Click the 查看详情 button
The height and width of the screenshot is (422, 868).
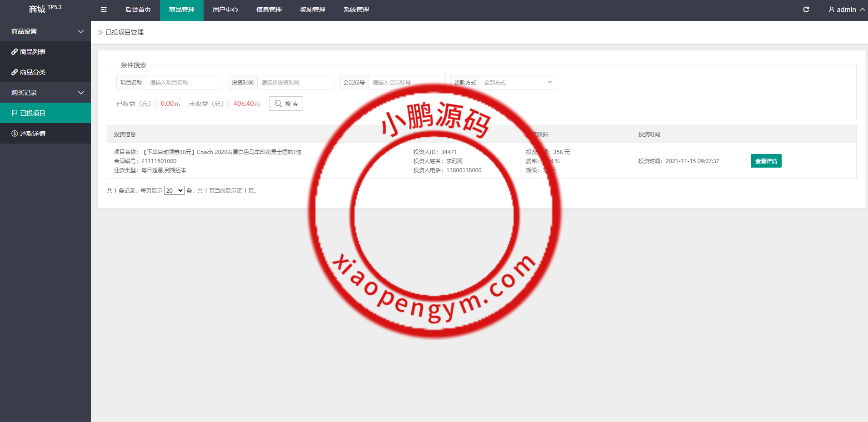766,161
